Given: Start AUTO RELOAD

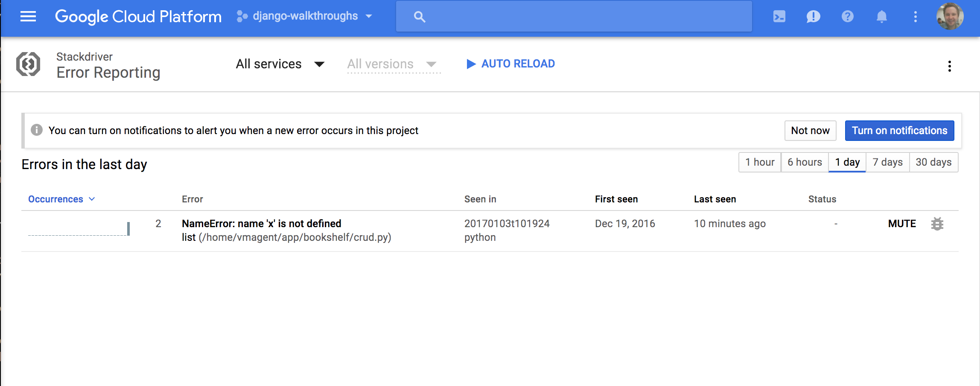Looking at the screenshot, I should point(510,64).
